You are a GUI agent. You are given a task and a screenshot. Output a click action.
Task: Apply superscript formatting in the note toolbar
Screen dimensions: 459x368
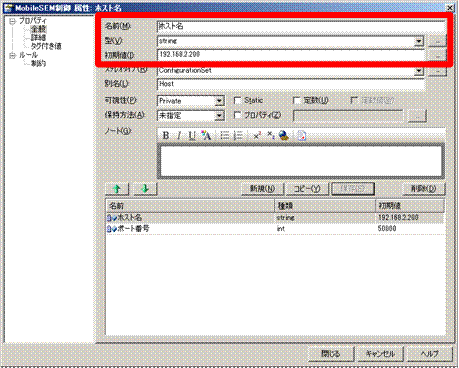[x=257, y=136]
